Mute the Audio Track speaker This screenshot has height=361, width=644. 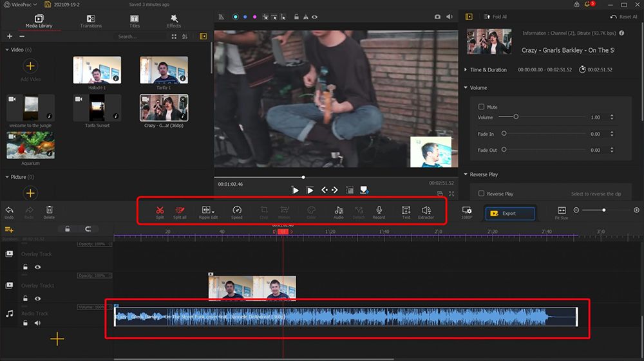pyautogui.click(x=38, y=323)
